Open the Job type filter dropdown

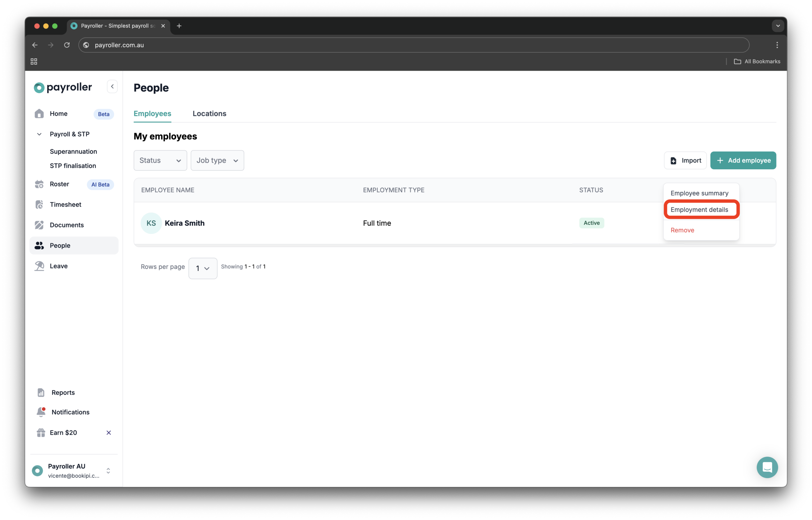pyautogui.click(x=217, y=160)
